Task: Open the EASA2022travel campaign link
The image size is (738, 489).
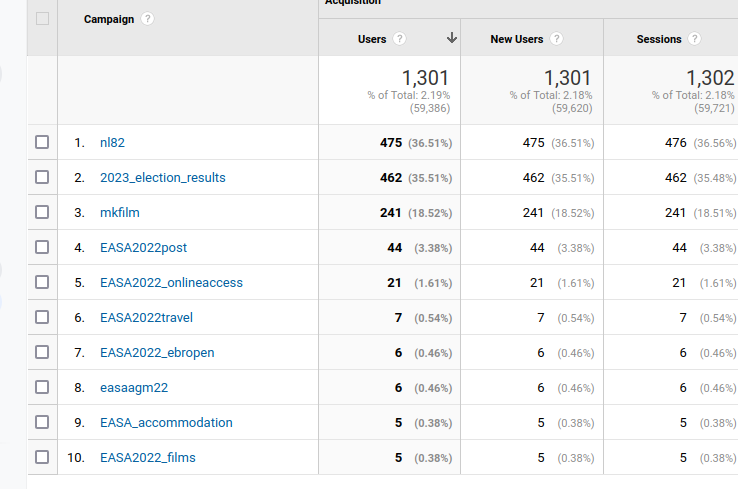Action: pyautogui.click(x=146, y=318)
